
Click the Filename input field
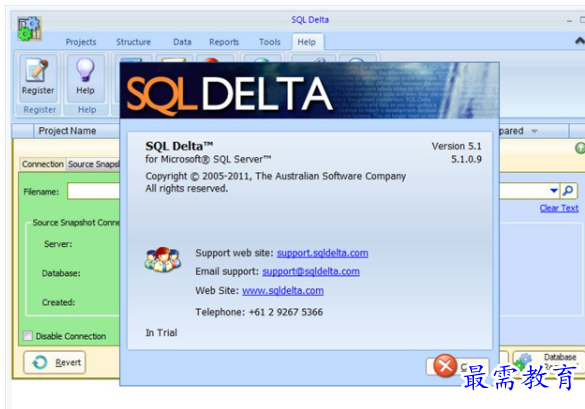tap(93, 191)
